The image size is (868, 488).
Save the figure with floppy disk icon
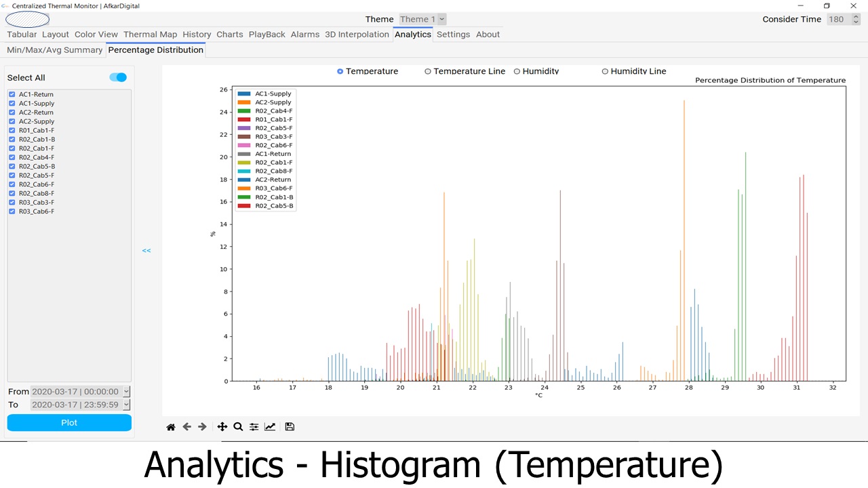click(290, 427)
